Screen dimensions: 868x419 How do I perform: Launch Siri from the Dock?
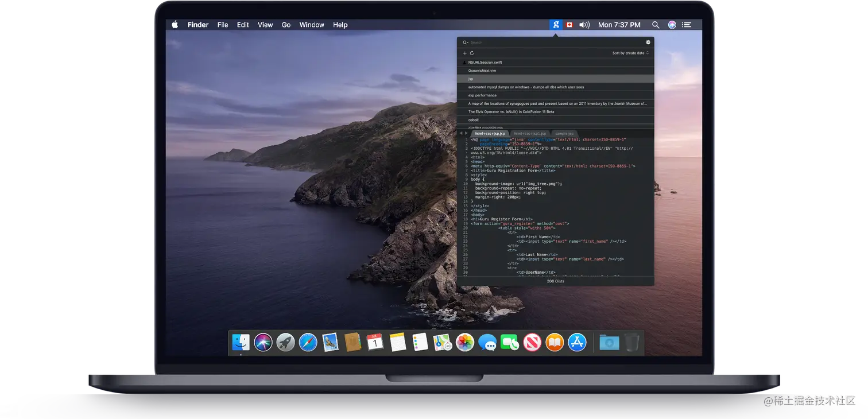[263, 343]
